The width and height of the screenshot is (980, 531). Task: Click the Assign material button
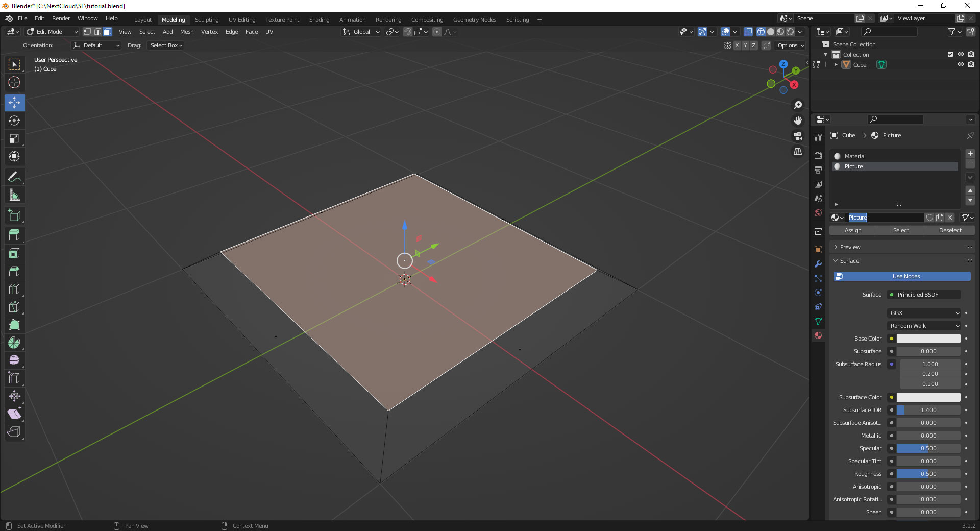click(852, 230)
